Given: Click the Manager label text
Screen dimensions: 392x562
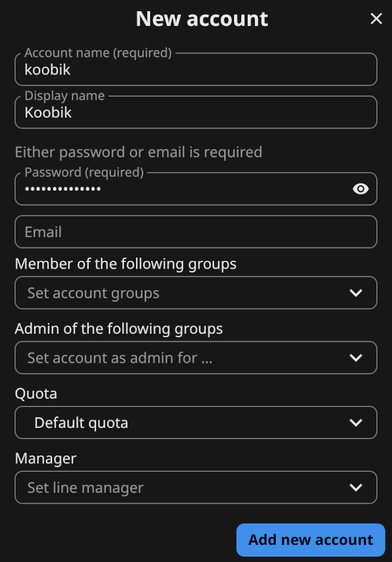Looking at the screenshot, I should [x=46, y=459].
